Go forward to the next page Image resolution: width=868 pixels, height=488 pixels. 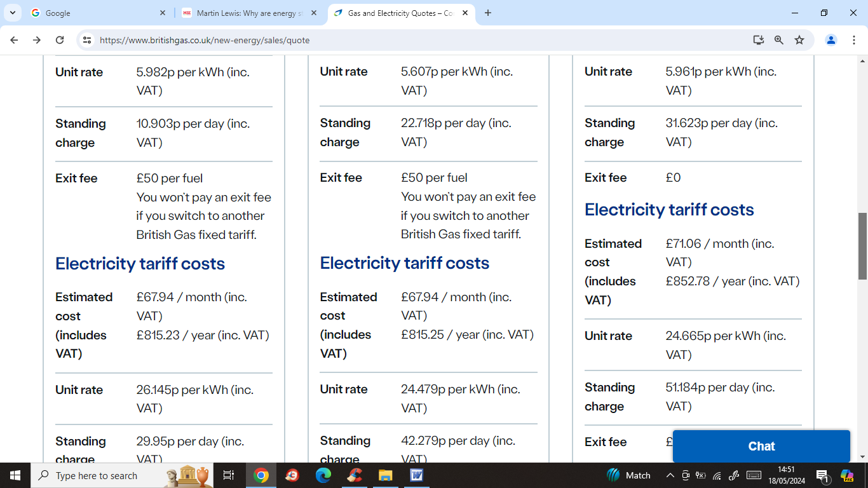[37, 40]
